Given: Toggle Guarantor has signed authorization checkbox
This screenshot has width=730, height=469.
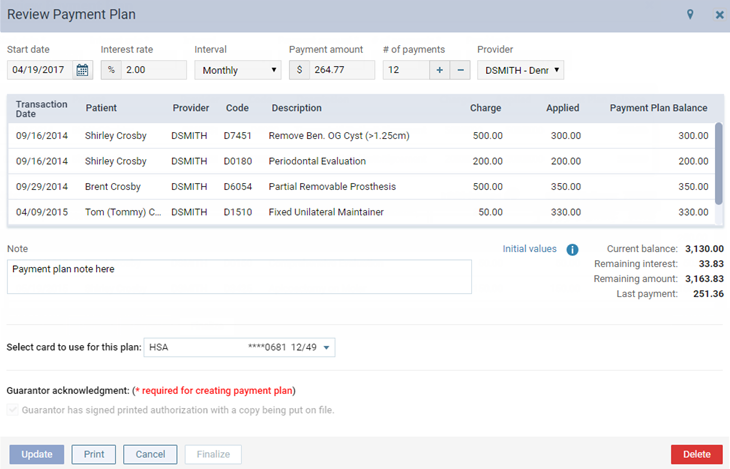Looking at the screenshot, I should point(13,410).
